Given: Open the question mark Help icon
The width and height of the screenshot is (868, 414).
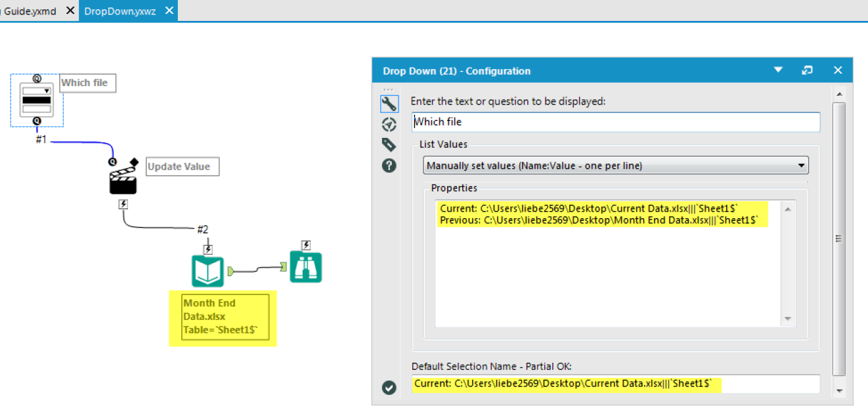Looking at the screenshot, I should click(x=389, y=166).
